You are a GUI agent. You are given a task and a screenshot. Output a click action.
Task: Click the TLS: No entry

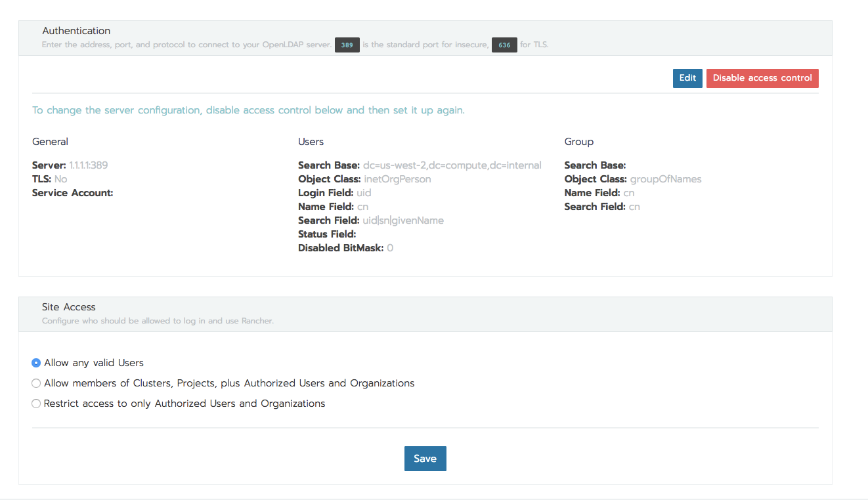[50, 179]
